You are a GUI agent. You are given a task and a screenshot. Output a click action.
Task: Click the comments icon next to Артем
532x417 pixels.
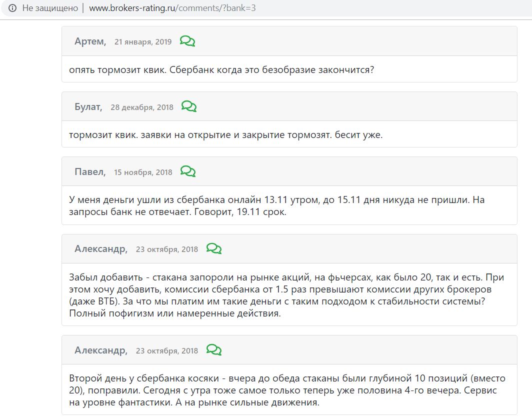coord(187,41)
